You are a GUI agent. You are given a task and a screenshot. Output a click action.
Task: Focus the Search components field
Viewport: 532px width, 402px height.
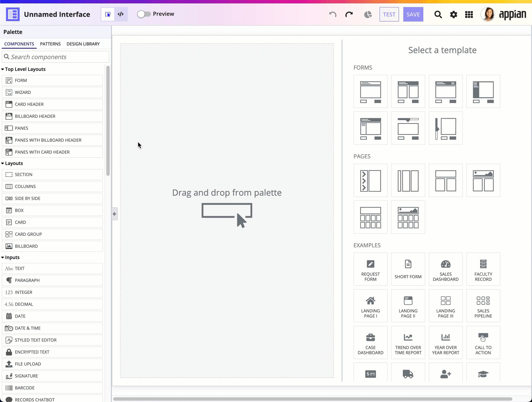point(55,57)
